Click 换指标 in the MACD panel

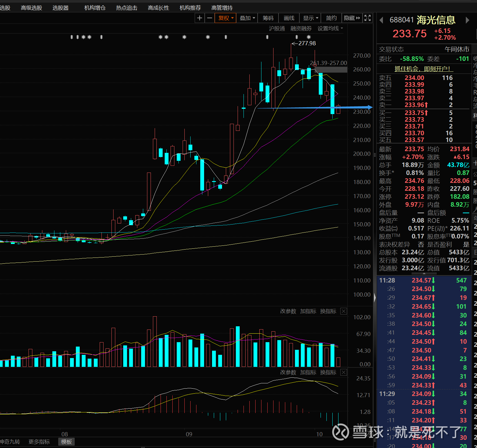click(328, 372)
